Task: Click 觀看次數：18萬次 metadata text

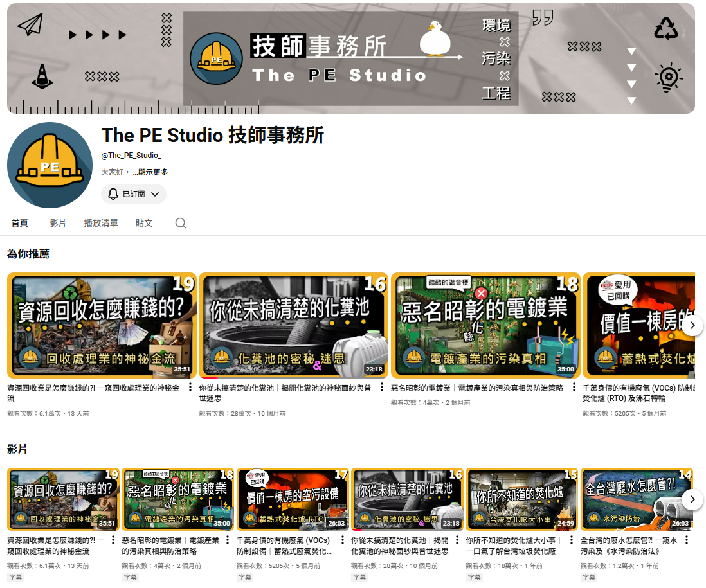Action: (491, 566)
